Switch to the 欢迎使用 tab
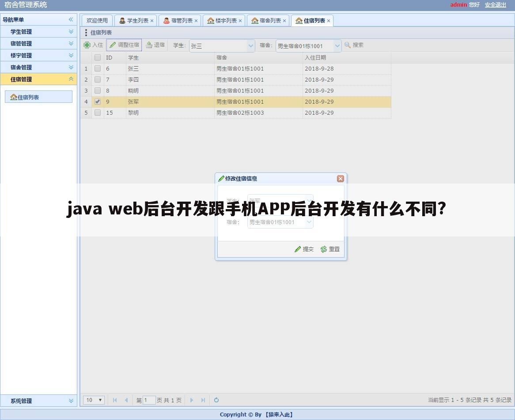The width and height of the screenshot is (515, 420). (97, 20)
